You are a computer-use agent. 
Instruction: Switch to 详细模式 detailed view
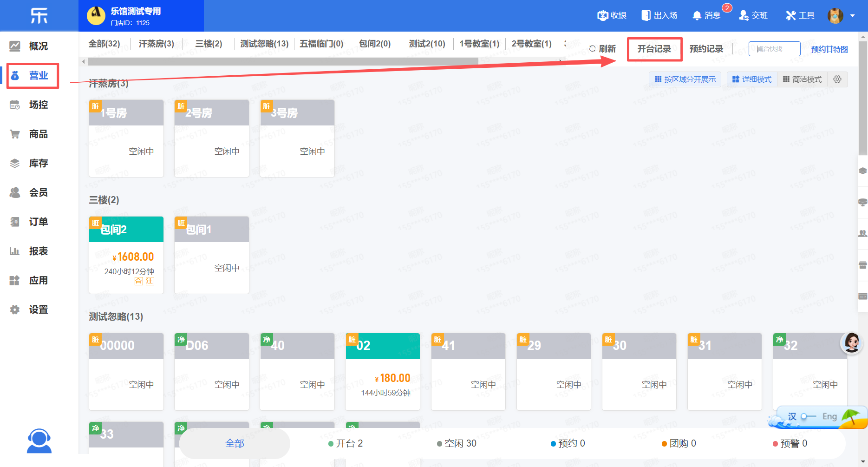point(752,79)
